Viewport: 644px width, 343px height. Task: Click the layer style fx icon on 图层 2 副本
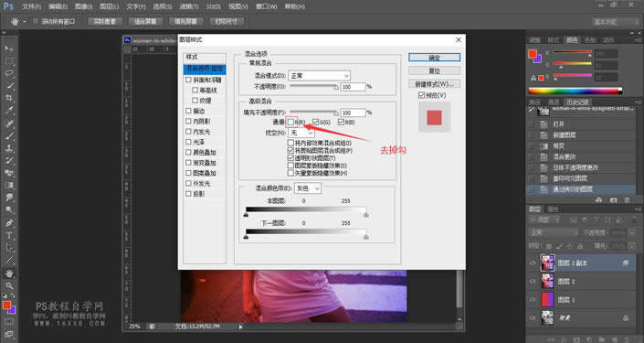pyautogui.click(x=626, y=263)
